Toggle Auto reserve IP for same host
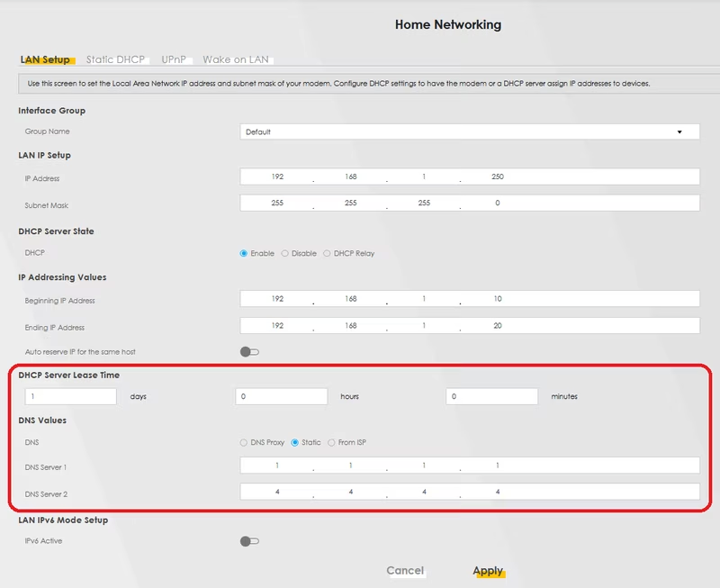 (x=249, y=352)
